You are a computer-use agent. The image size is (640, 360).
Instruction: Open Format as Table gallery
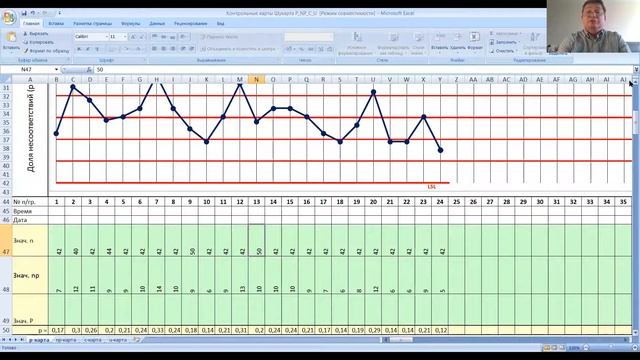393,44
